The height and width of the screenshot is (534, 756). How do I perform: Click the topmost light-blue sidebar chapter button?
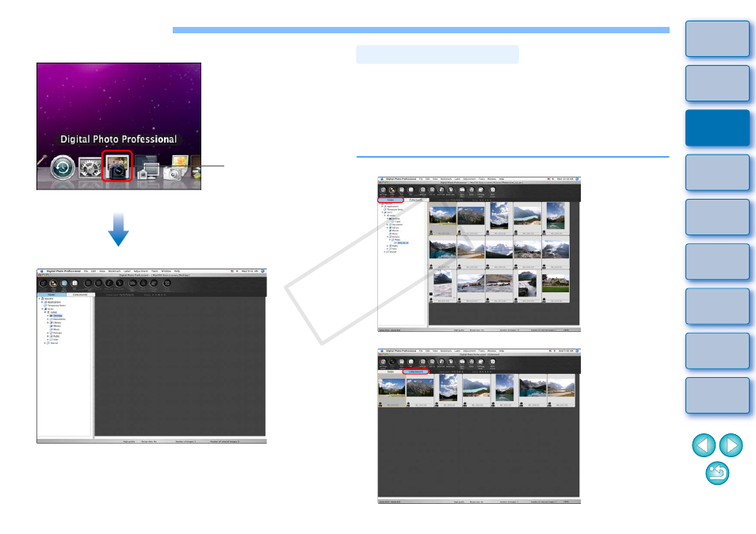click(x=717, y=39)
